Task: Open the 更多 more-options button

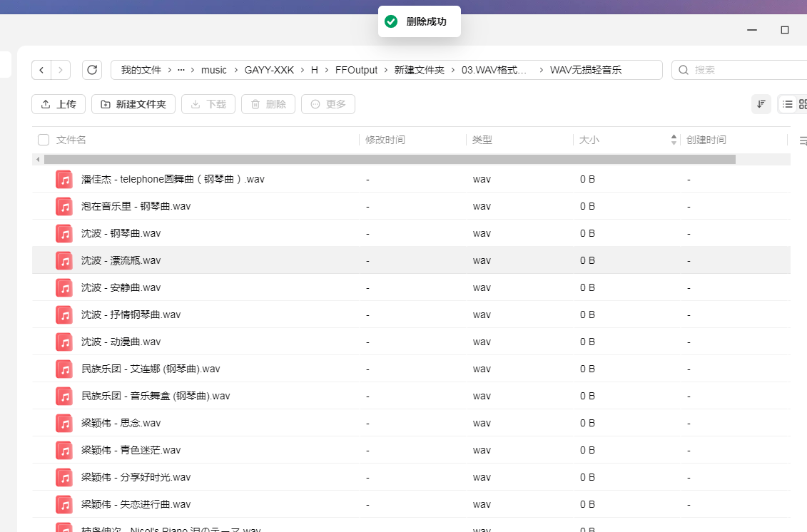Action: point(328,104)
